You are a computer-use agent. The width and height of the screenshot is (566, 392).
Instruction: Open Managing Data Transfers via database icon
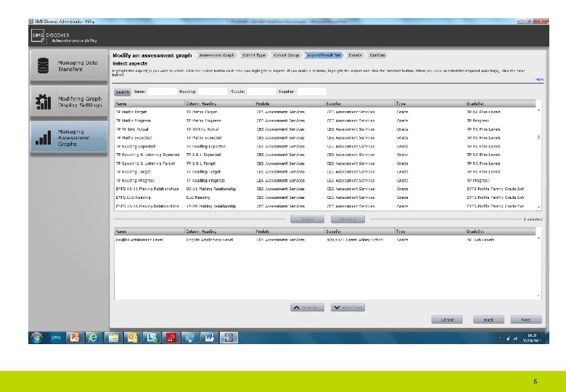pos(43,65)
